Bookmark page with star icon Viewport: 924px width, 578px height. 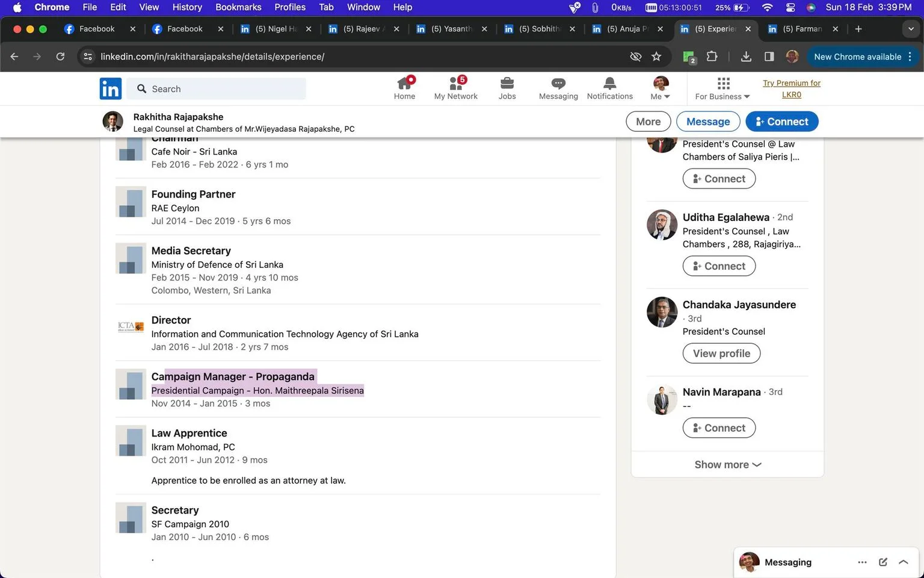coord(656,57)
